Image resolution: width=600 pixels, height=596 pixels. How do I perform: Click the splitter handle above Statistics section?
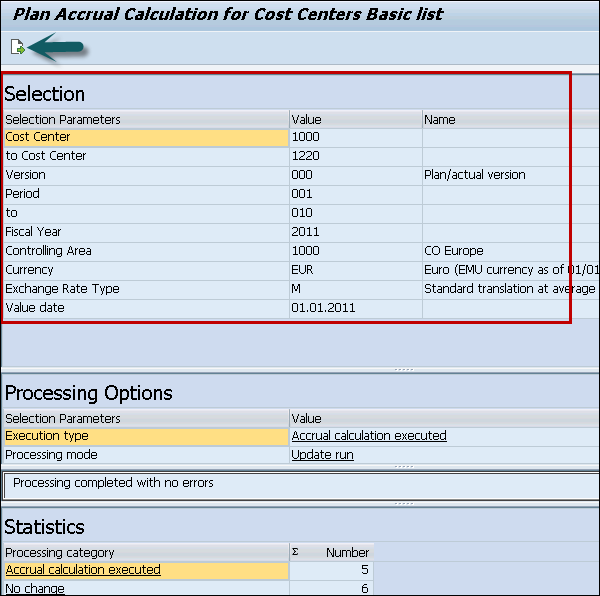click(x=404, y=503)
